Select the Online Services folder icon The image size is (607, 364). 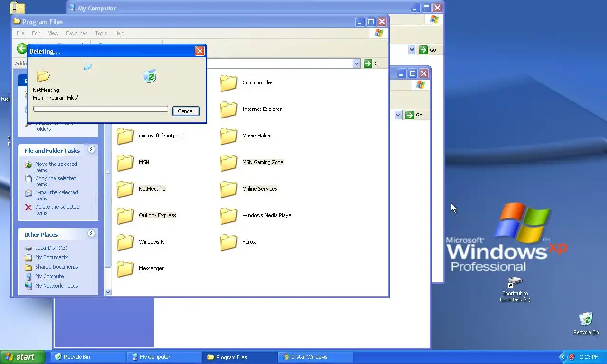point(229,189)
